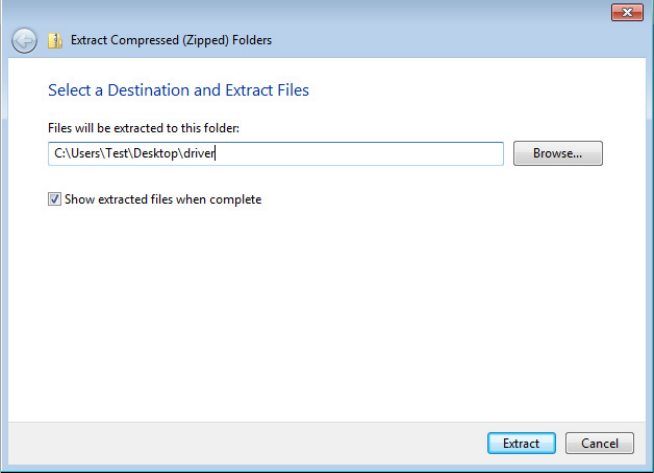Screen dimensions: 654x473
Task: Place cursor on 'driver' in path field
Action: click(x=200, y=154)
